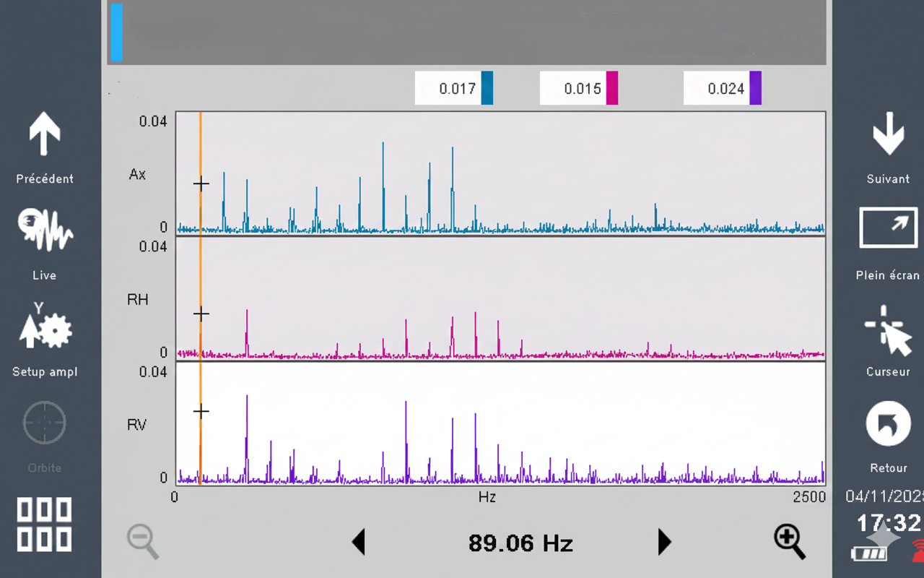The height and width of the screenshot is (578, 924).
Task: Click the pink RH channel color swatch
Action: click(x=612, y=88)
